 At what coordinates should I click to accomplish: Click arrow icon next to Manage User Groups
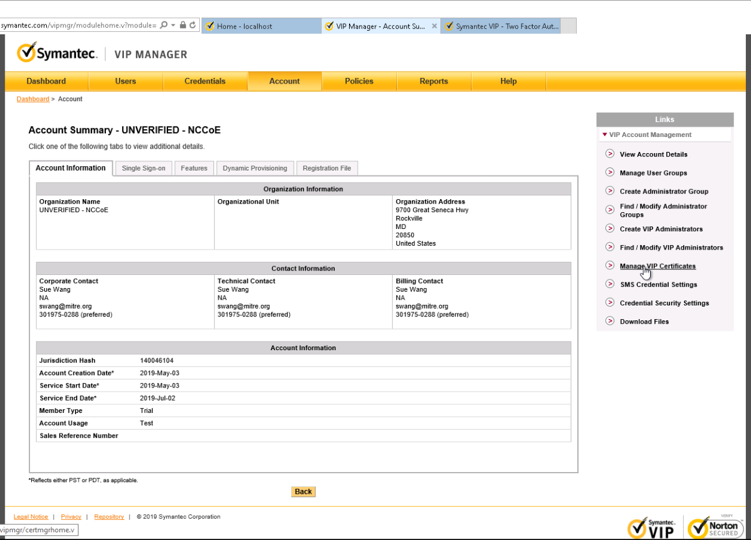[x=610, y=173]
